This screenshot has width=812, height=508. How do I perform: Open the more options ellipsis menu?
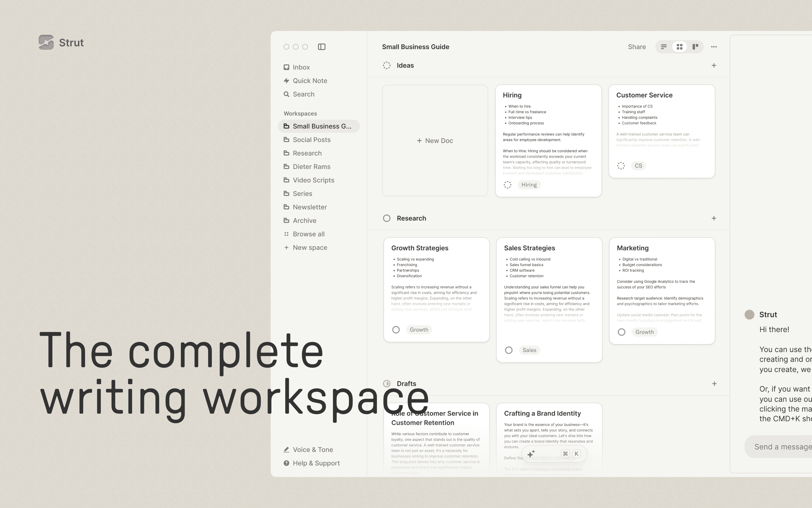[x=714, y=47]
